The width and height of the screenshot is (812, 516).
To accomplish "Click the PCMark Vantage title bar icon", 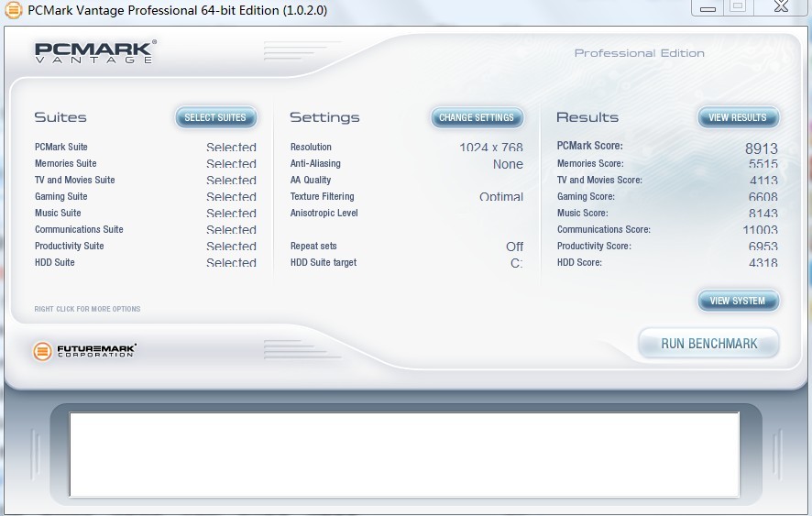I will (13, 10).
